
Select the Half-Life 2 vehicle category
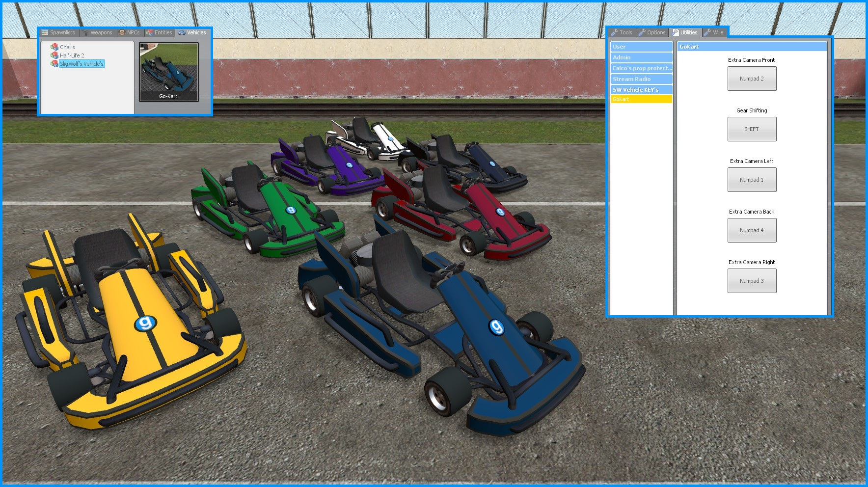72,55
